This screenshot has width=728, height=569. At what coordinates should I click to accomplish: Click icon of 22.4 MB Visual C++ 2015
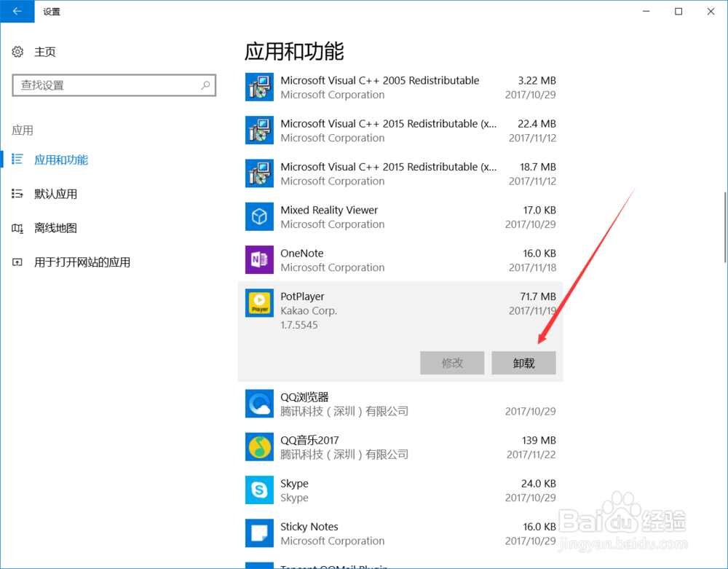point(259,130)
